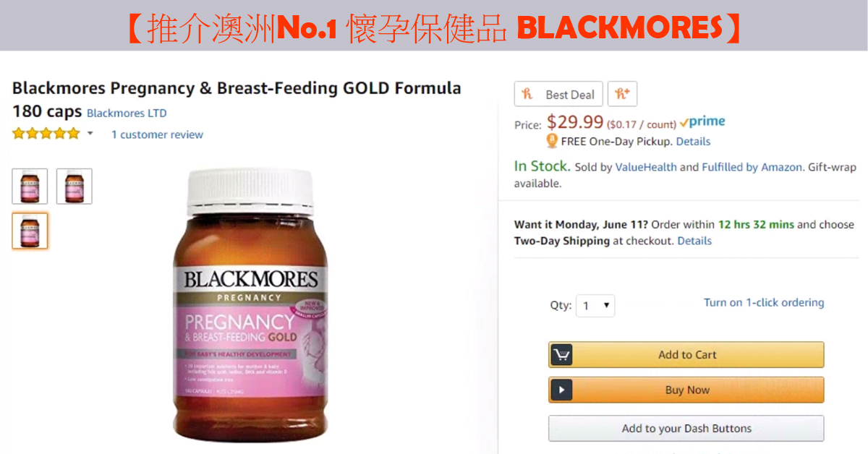Click the play icon on Buy Now
868x454 pixels.
(x=562, y=390)
